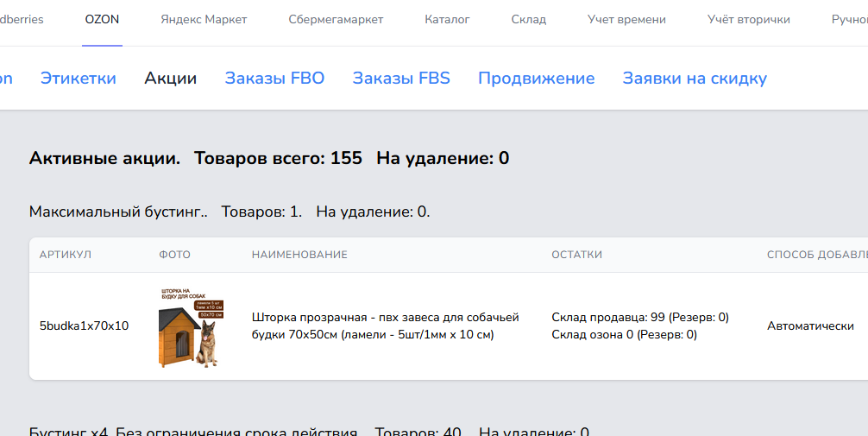The image size is (868, 436).
Task: Open Заявки на скидку link
Action: point(695,78)
